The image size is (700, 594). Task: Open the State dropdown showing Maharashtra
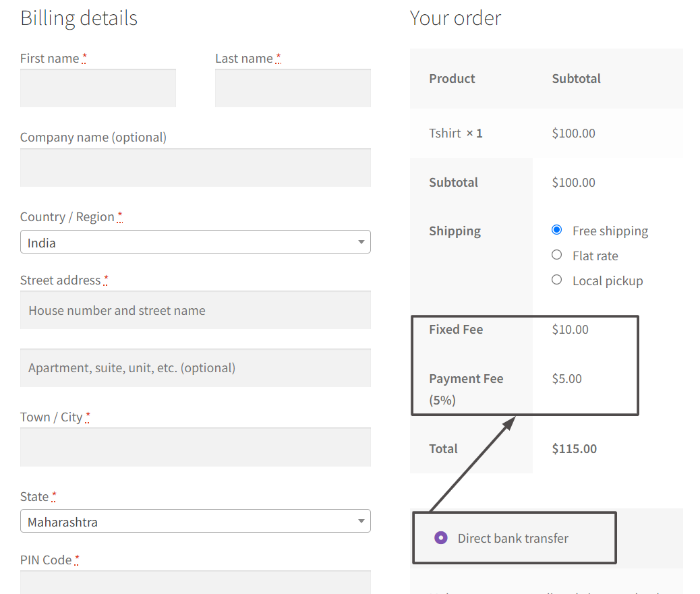click(195, 521)
